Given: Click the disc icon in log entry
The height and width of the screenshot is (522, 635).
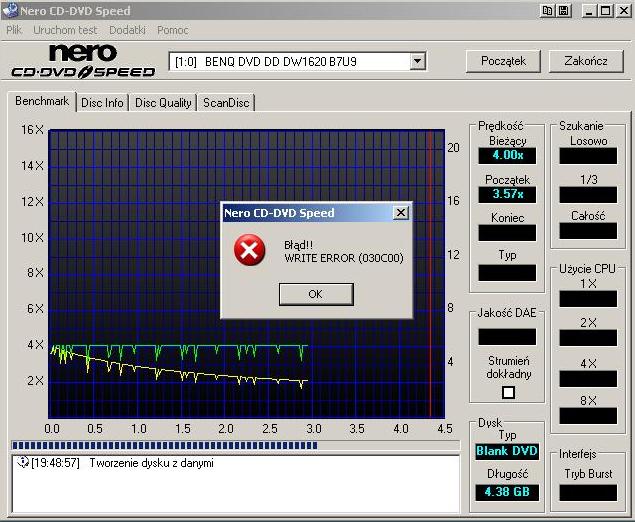Looking at the screenshot, I should coord(22,462).
